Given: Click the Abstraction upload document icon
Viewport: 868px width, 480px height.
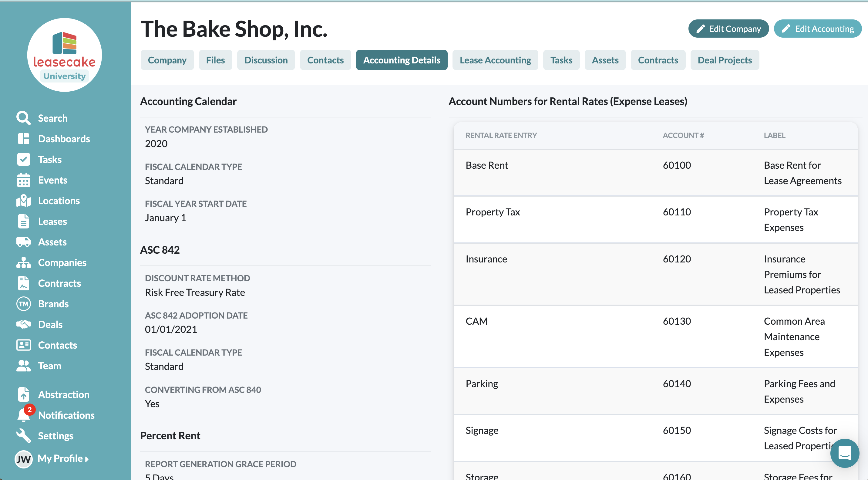Looking at the screenshot, I should [x=23, y=394].
